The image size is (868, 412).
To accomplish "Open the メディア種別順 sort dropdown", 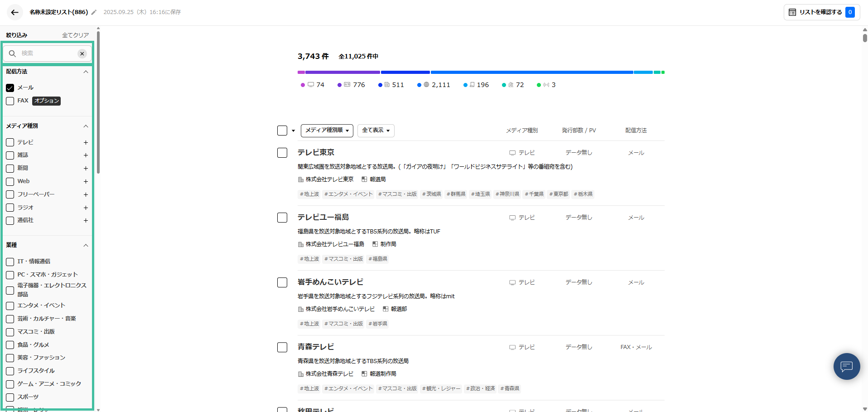I will [327, 131].
